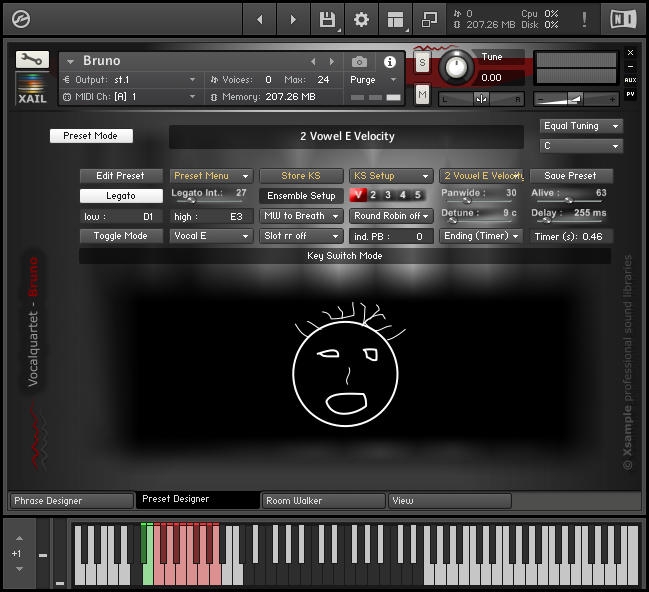This screenshot has height=592, width=649.
Task: Open instrument info with i icon
Action: [389, 62]
